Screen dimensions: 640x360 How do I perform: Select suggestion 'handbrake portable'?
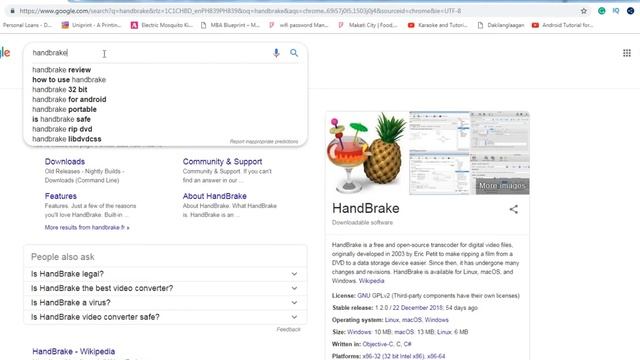tap(64, 109)
